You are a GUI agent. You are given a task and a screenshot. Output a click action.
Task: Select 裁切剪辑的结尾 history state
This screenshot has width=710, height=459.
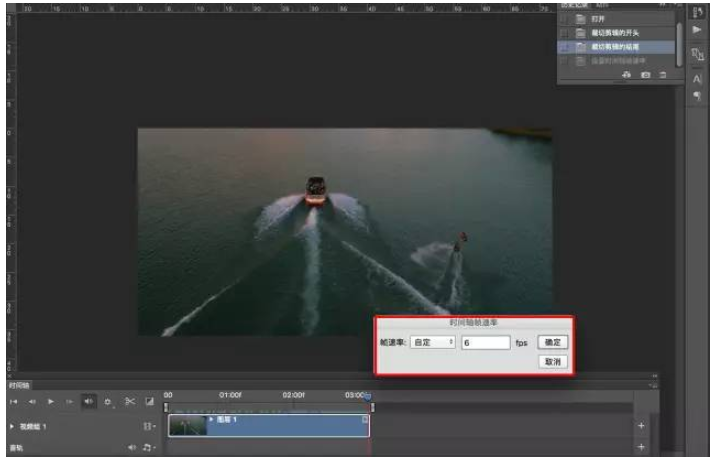(x=615, y=46)
